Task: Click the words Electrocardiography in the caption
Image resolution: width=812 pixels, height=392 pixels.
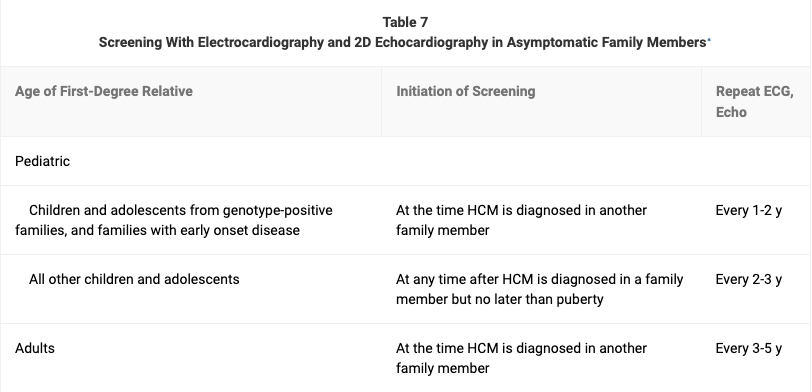Action: (260, 42)
